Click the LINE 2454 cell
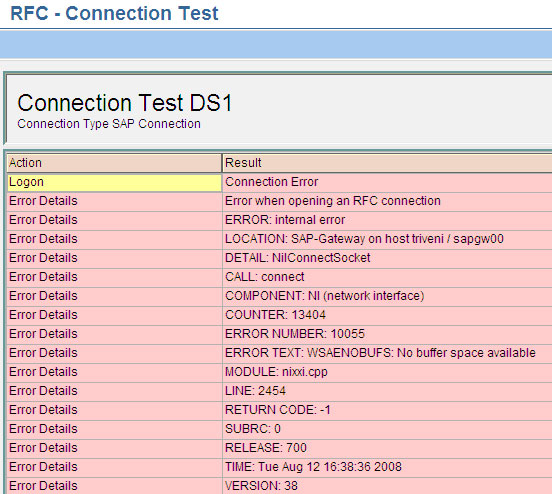Screen dimensions: 552x494 387,392
